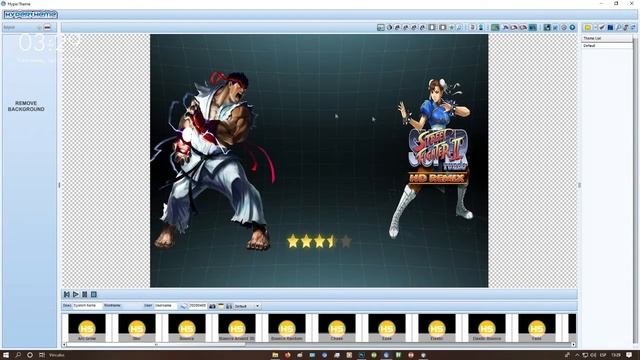Select the Elastic Bounce animation thumbnail
The image size is (640, 360).
click(487, 328)
